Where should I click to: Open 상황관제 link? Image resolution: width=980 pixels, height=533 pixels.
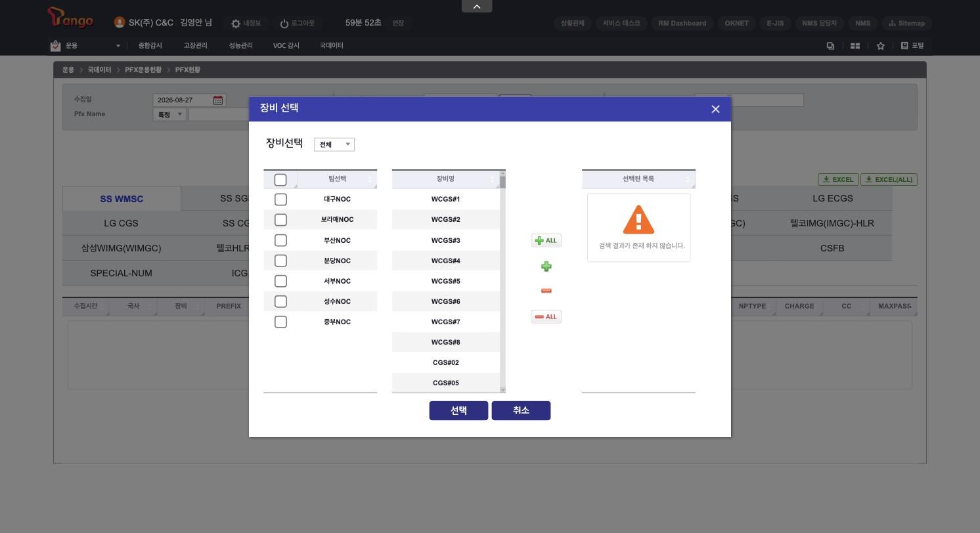point(573,23)
